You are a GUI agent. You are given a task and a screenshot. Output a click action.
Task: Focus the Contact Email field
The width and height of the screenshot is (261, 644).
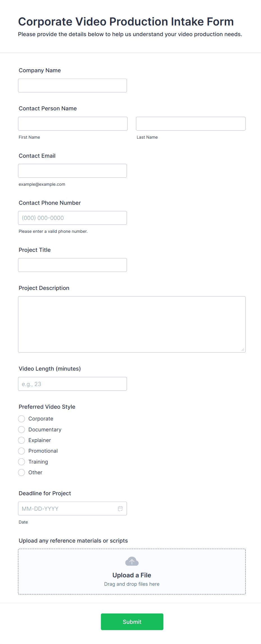pos(72,171)
